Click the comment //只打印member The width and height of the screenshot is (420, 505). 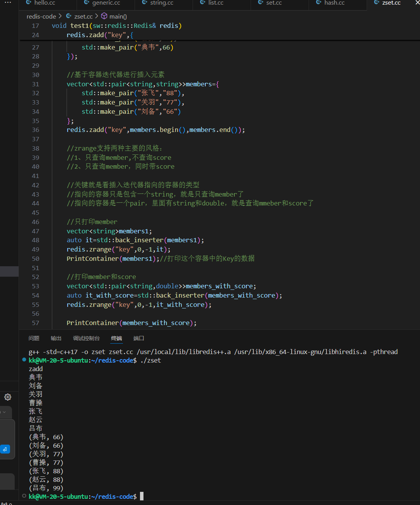click(92, 222)
